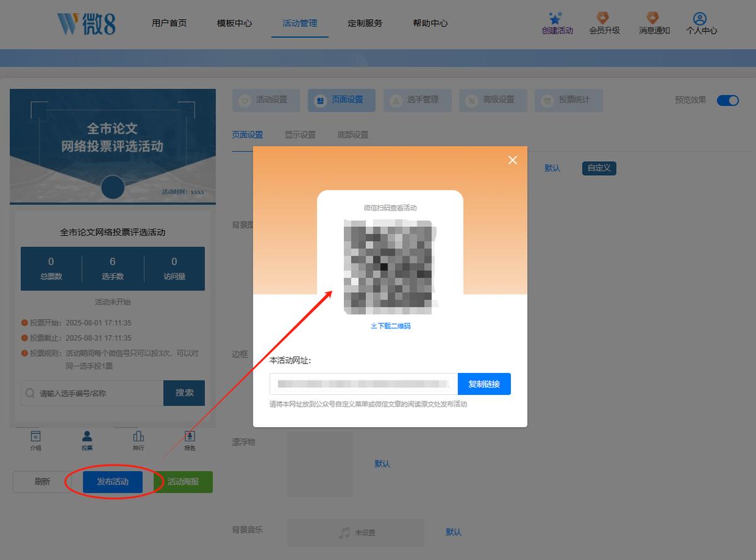This screenshot has height=560, width=756.
Task: Select the 投票 person icon
Action: 87,436
